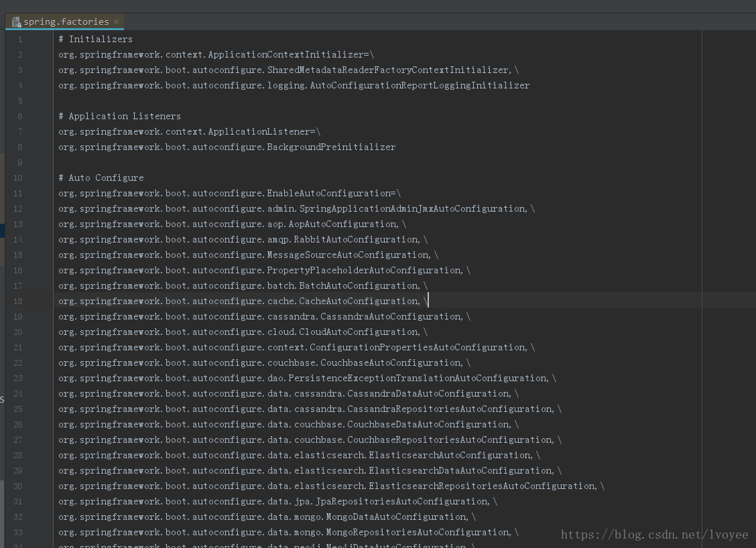Click the BackgroundPreinitializer class name

331,147
